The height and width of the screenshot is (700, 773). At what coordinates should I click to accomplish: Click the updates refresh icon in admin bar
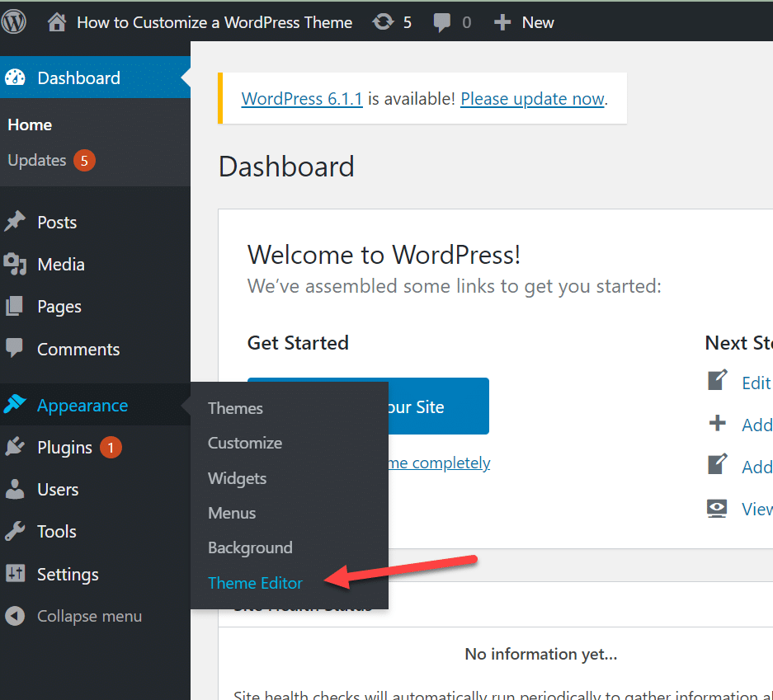click(383, 22)
